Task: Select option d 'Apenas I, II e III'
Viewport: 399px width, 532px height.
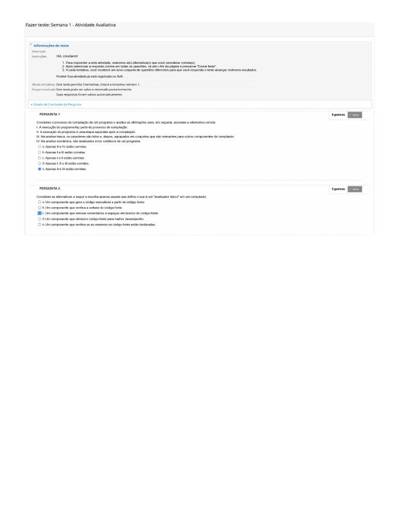Action: [x=39, y=164]
